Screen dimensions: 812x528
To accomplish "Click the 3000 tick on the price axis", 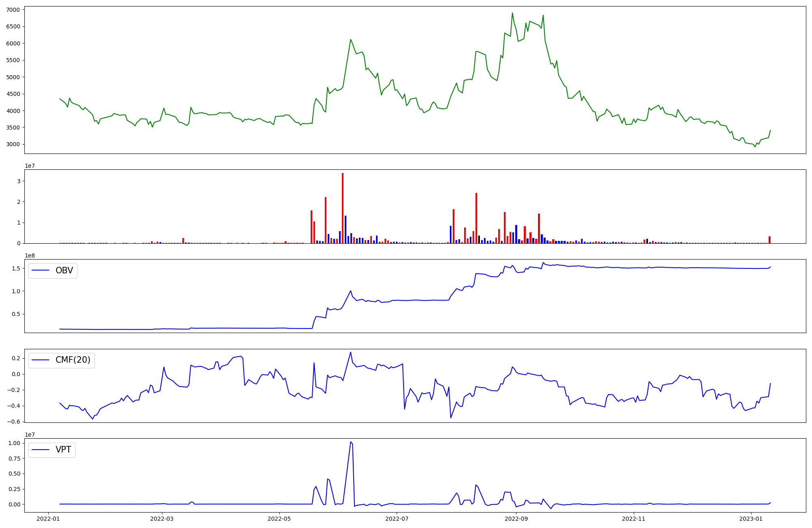I will tap(13, 144).
